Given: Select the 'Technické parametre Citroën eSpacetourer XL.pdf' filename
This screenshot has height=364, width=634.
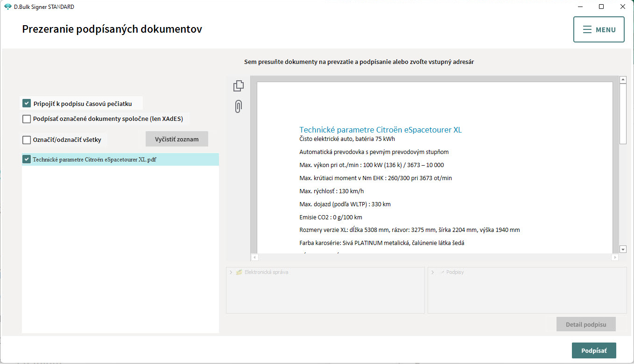Looking at the screenshot, I should tap(94, 159).
